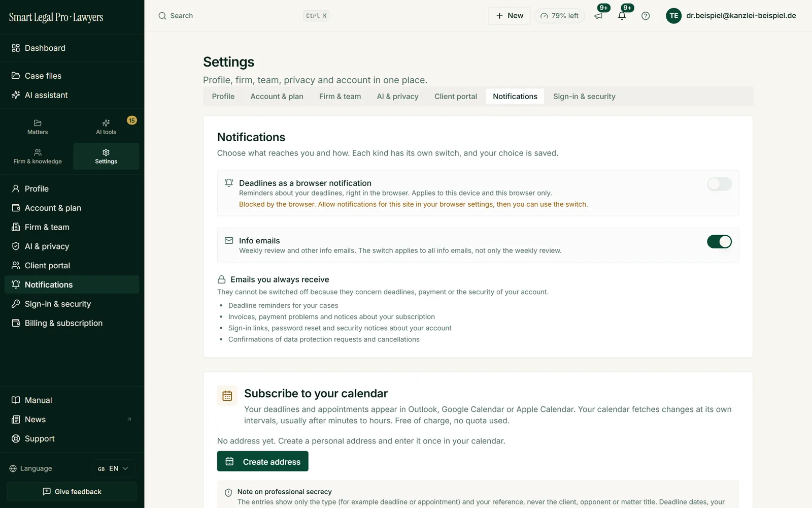Image resolution: width=812 pixels, height=508 pixels.
Task: Open Account & plan in the sidebar
Action: coord(72,208)
